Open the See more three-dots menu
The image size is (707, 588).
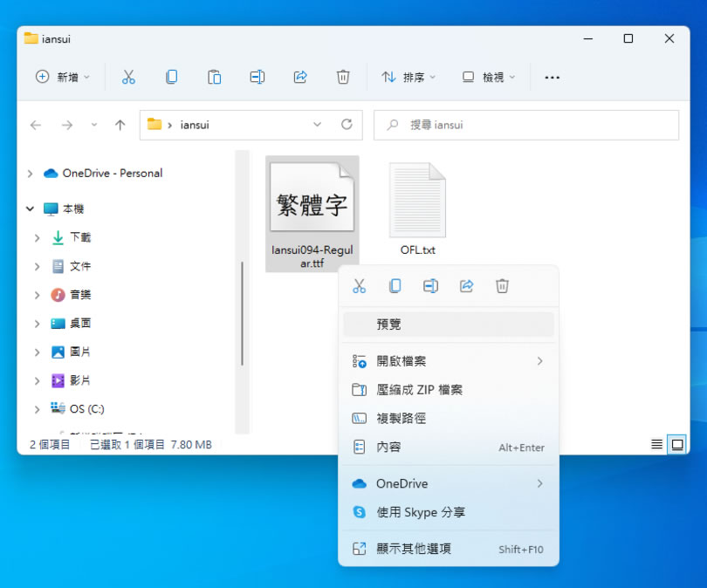pyautogui.click(x=552, y=78)
